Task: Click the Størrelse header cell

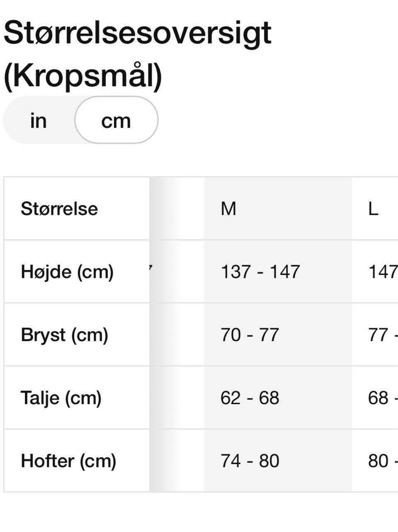Action: coord(59,208)
